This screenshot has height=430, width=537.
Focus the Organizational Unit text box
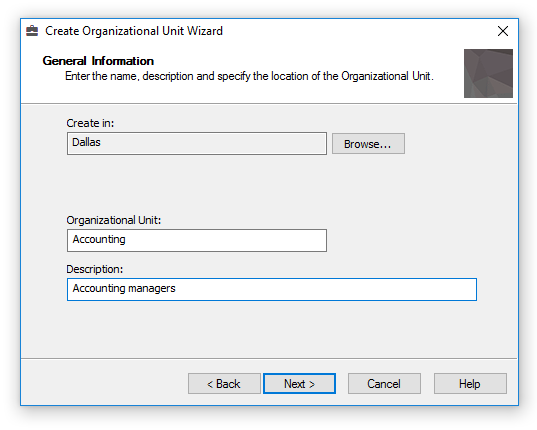(x=197, y=240)
